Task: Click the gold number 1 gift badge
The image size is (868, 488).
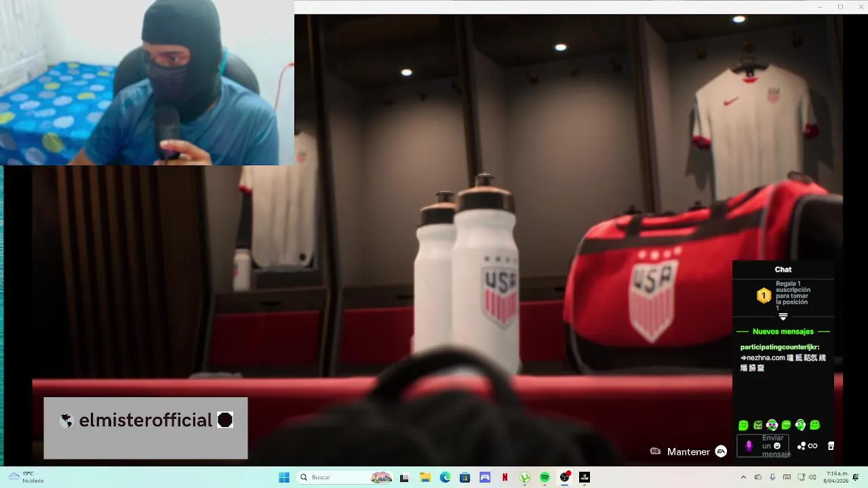Action: pyautogui.click(x=764, y=296)
